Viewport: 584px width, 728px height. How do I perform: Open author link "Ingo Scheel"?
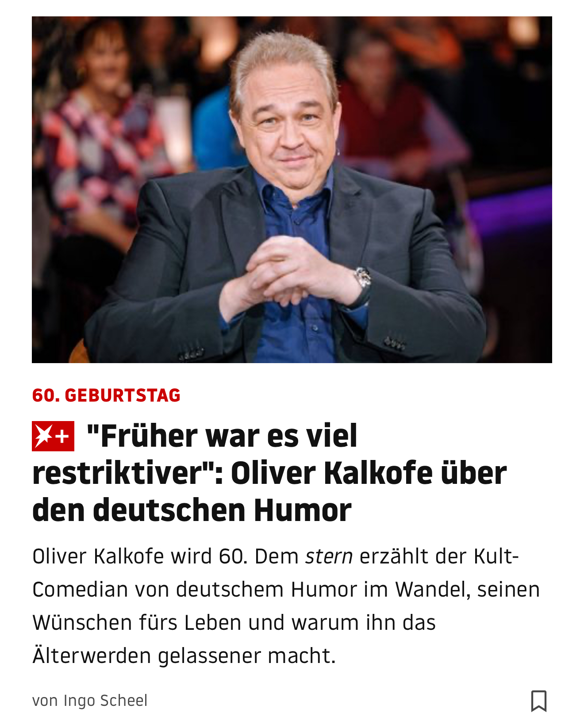105,701
